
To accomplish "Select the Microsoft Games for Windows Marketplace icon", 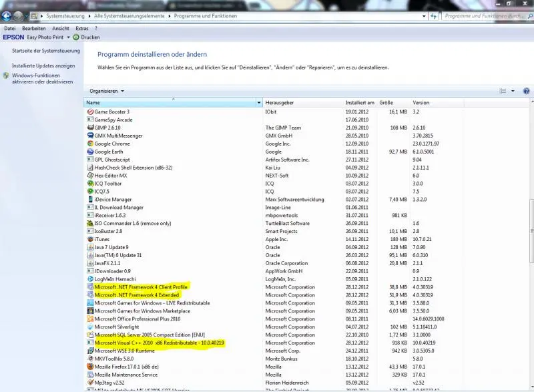I will [x=90, y=311].
